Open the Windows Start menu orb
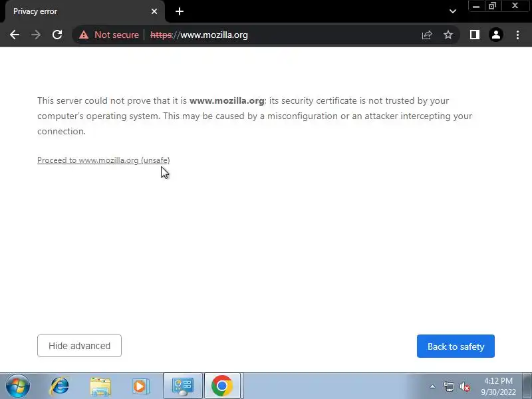This screenshot has width=532, height=399. click(18, 386)
